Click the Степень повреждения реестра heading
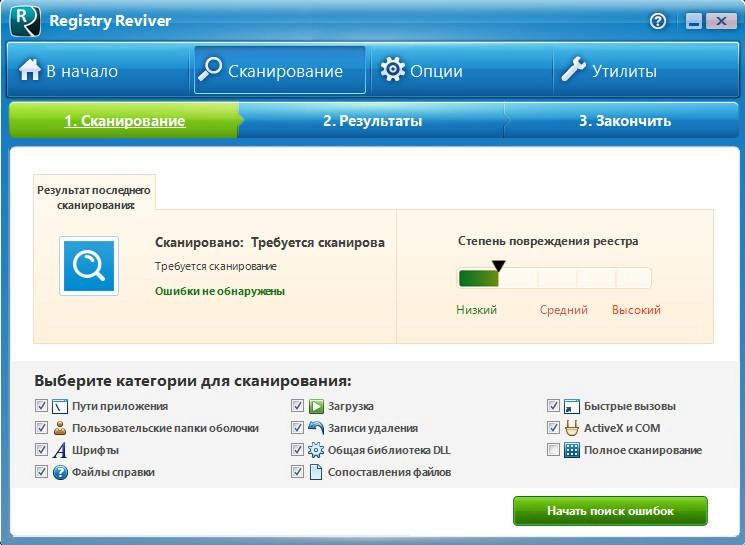Screen dimensions: 745x545 [x=548, y=241]
